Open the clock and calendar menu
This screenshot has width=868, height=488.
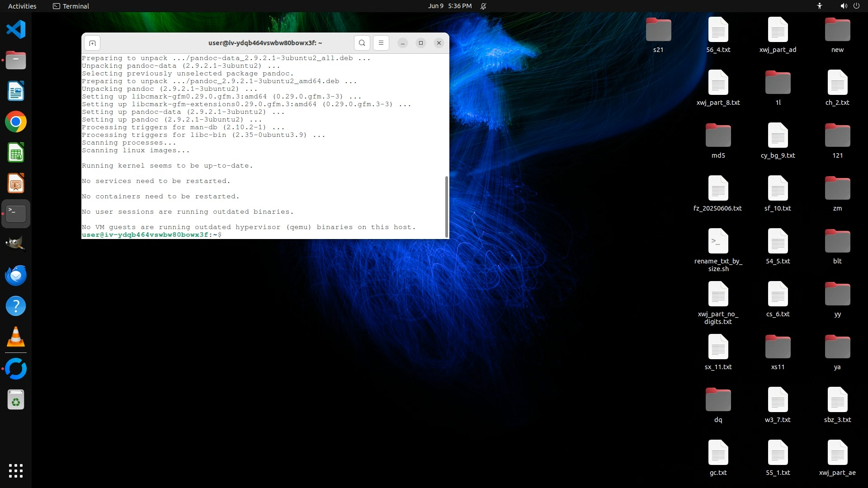click(x=449, y=6)
